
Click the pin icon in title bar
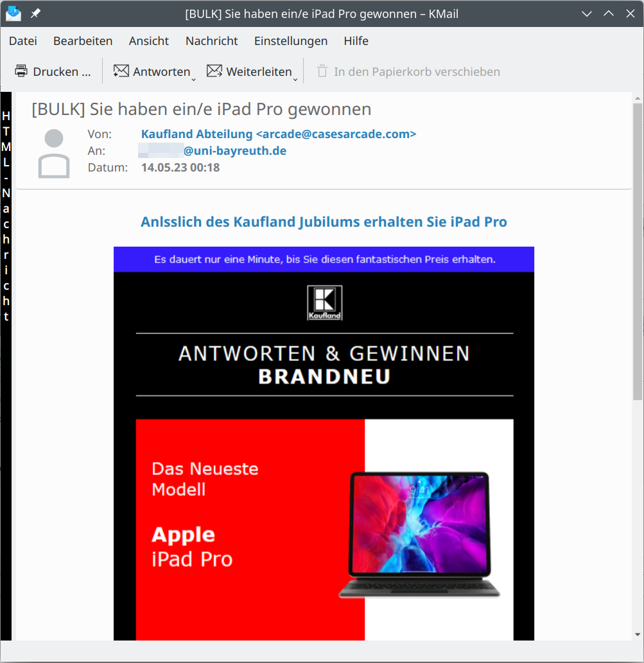pos(36,13)
